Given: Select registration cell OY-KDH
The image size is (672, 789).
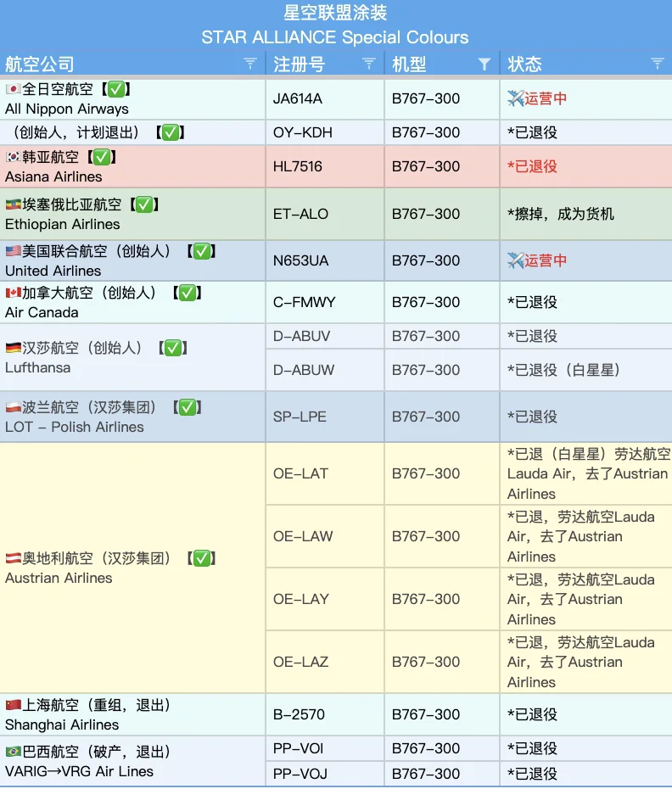Looking at the screenshot, I should [325, 132].
